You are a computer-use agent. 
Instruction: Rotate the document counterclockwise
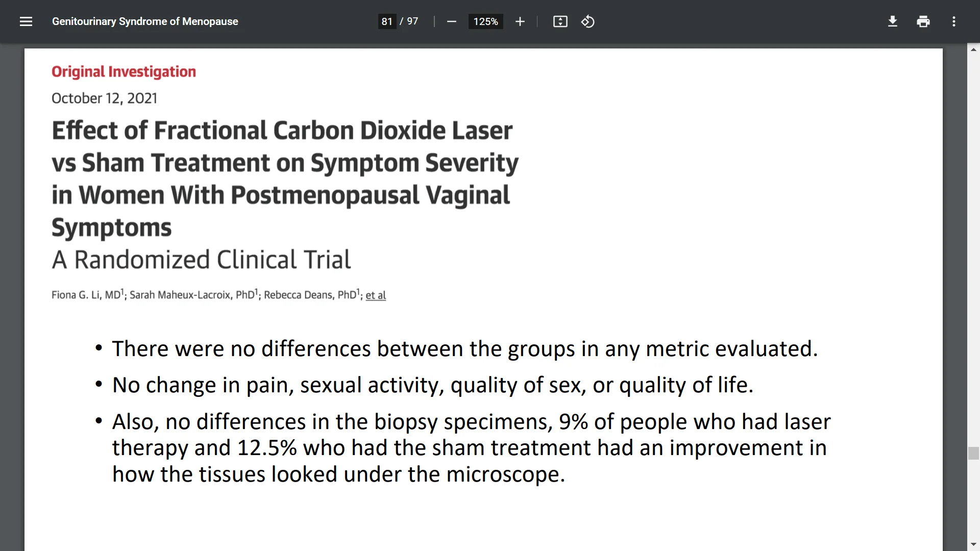[x=587, y=21]
